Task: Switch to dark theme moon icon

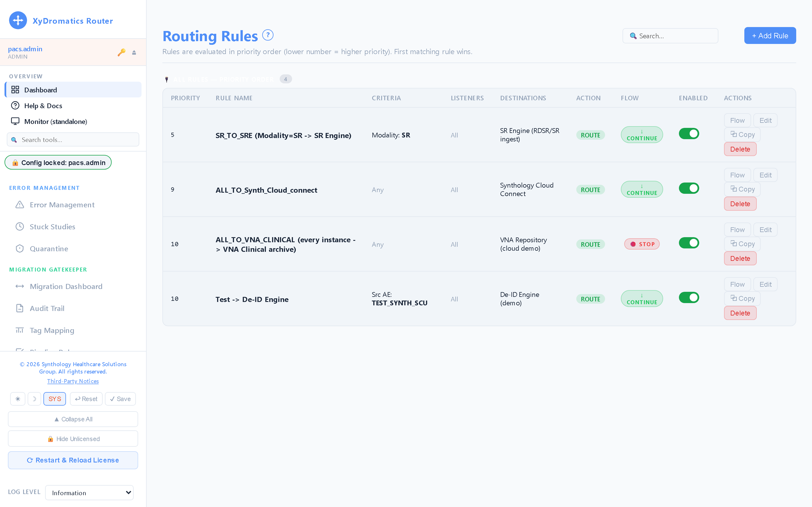Action: click(34, 399)
